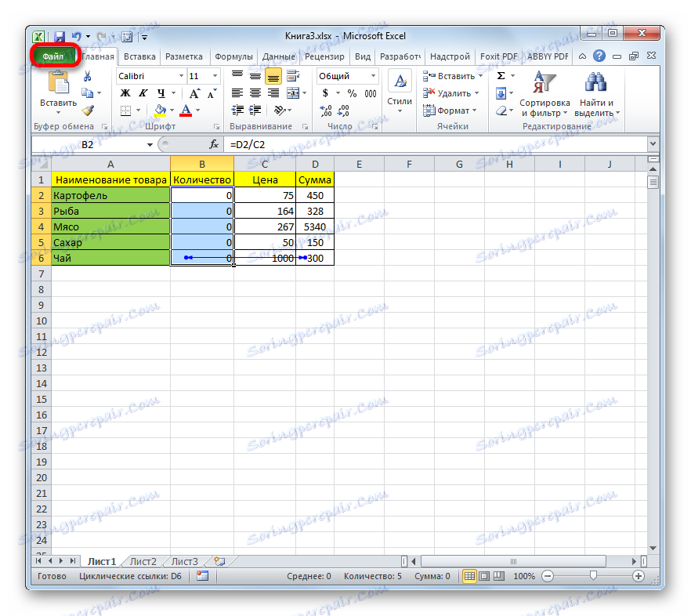Toggle Underline formatting (Ч)
691x616 pixels.
point(161,93)
